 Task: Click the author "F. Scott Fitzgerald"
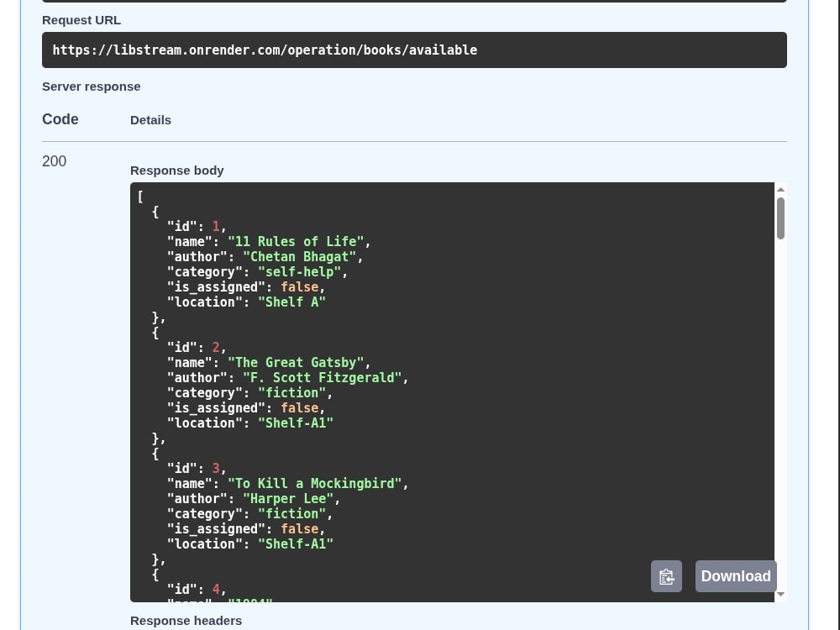[322, 378]
